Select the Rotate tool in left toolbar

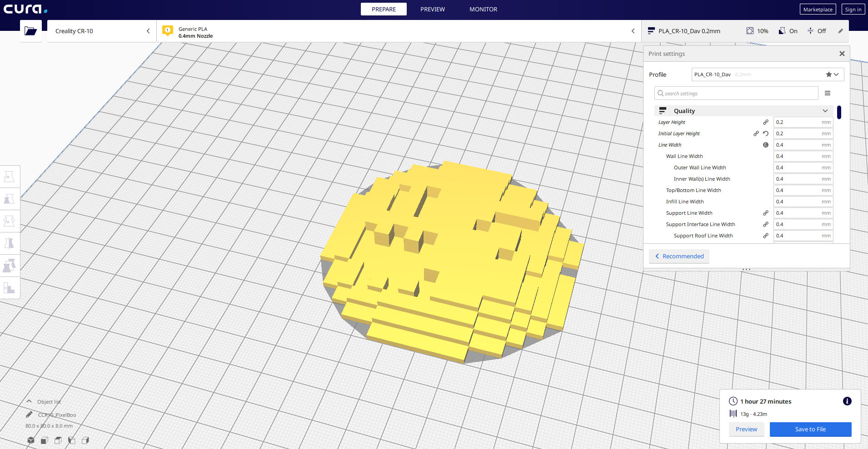[x=10, y=221]
